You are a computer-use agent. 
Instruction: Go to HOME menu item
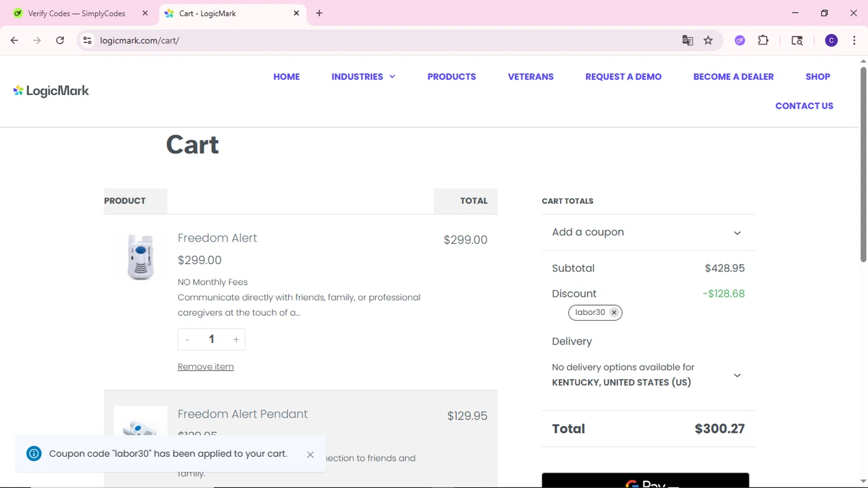[286, 76]
